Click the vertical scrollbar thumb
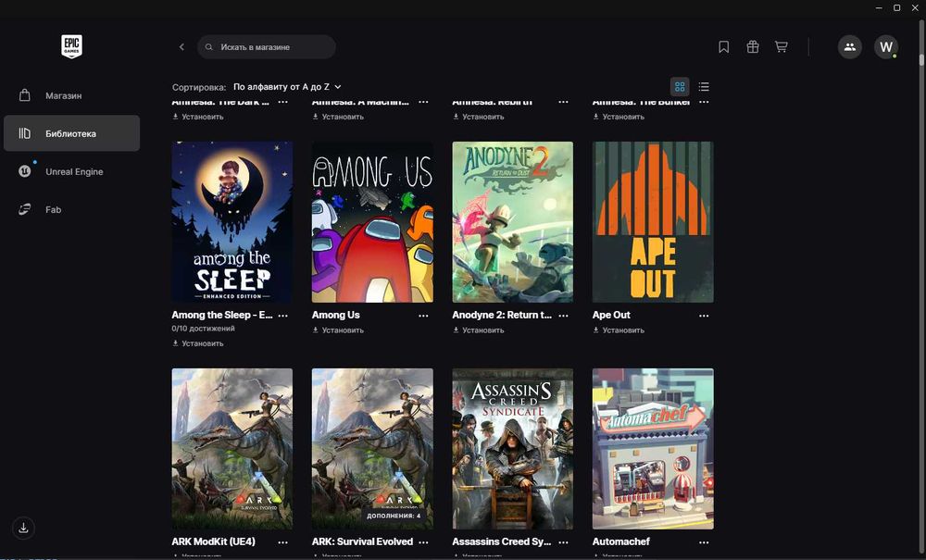Screen dimensions: 926x560 coord(921,59)
